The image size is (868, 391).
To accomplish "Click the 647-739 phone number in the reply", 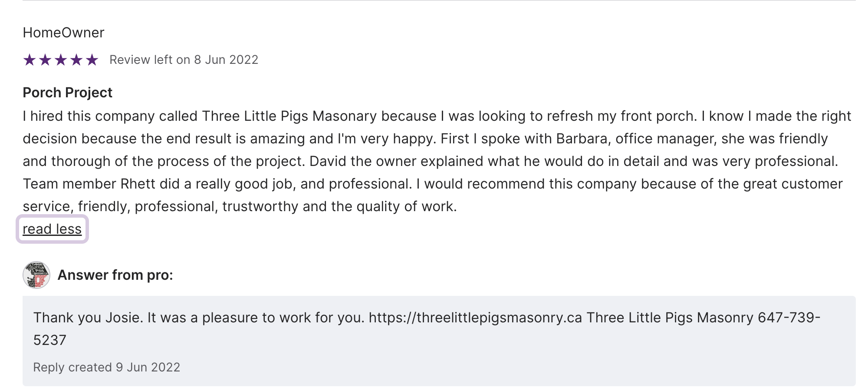I will click(789, 318).
